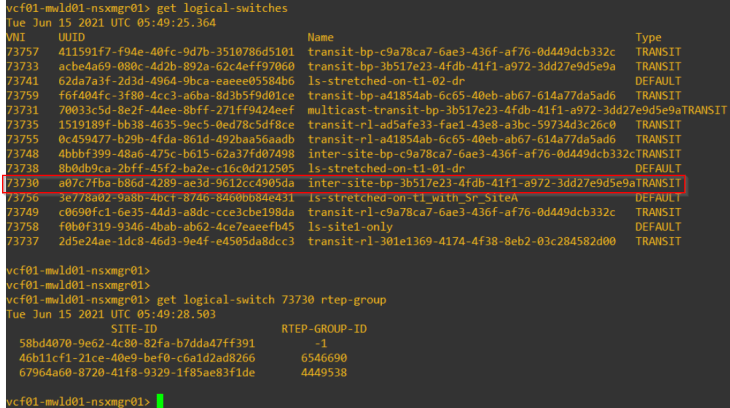Click the green terminal cursor block
This screenshot has height=408, width=730.
160,401
